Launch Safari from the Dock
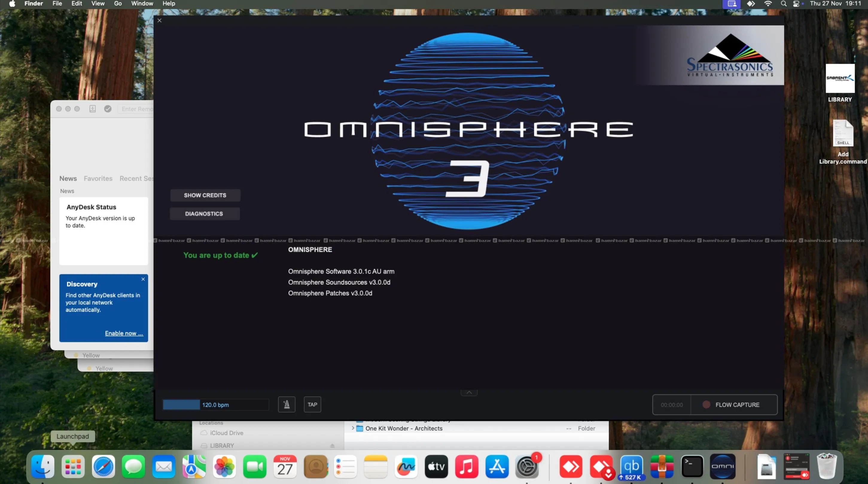Viewport: 868px width, 484px height. [x=103, y=466]
